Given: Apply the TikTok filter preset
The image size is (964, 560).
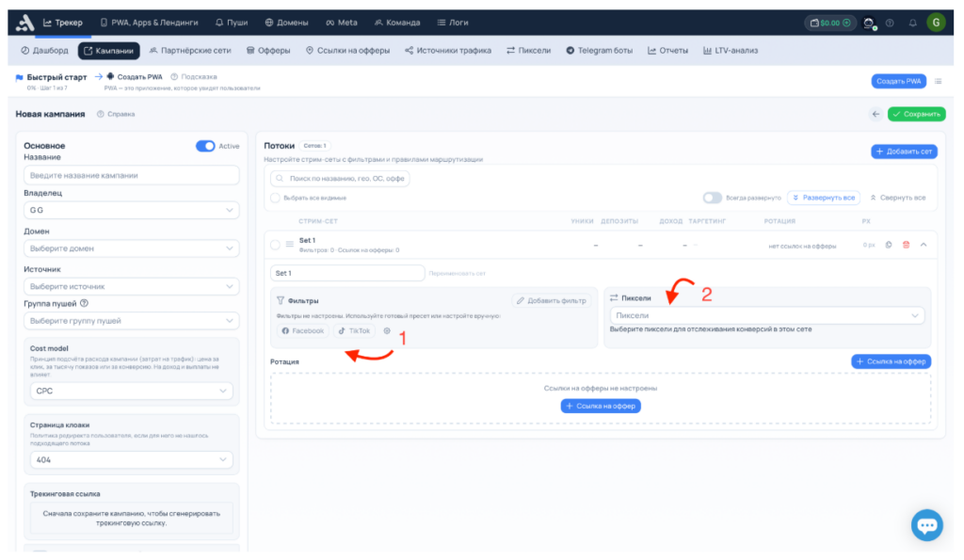Looking at the screenshot, I should (x=355, y=330).
